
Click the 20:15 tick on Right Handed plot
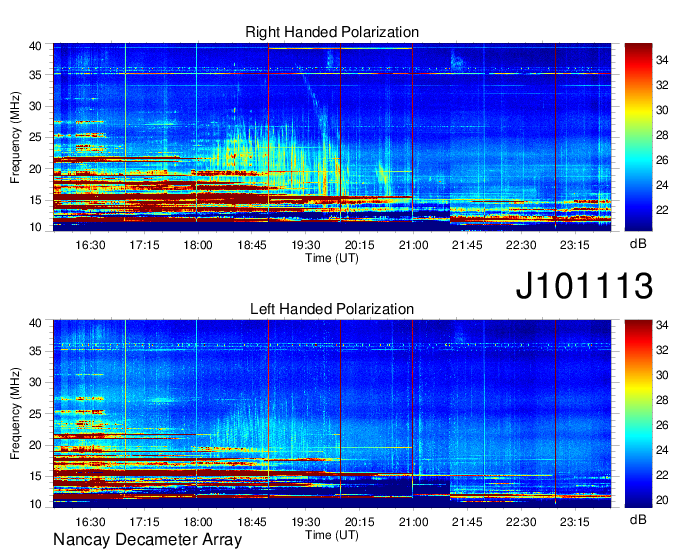pyautogui.click(x=360, y=245)
